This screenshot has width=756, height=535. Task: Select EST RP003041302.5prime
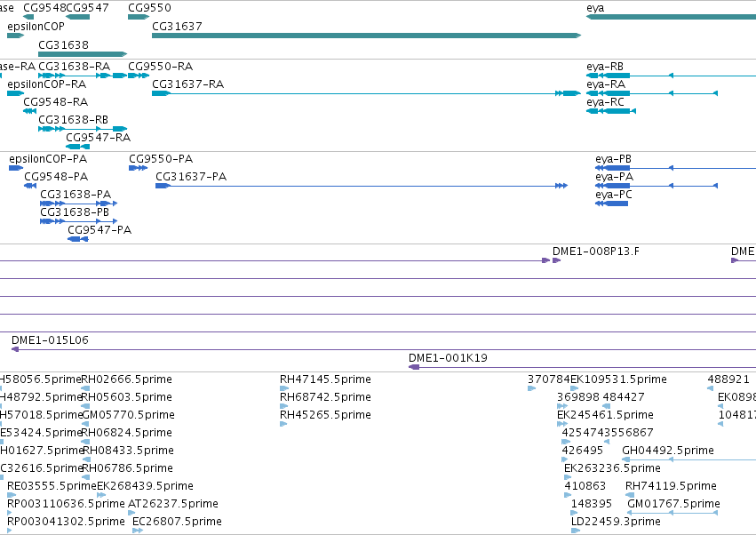coord(10,531)
